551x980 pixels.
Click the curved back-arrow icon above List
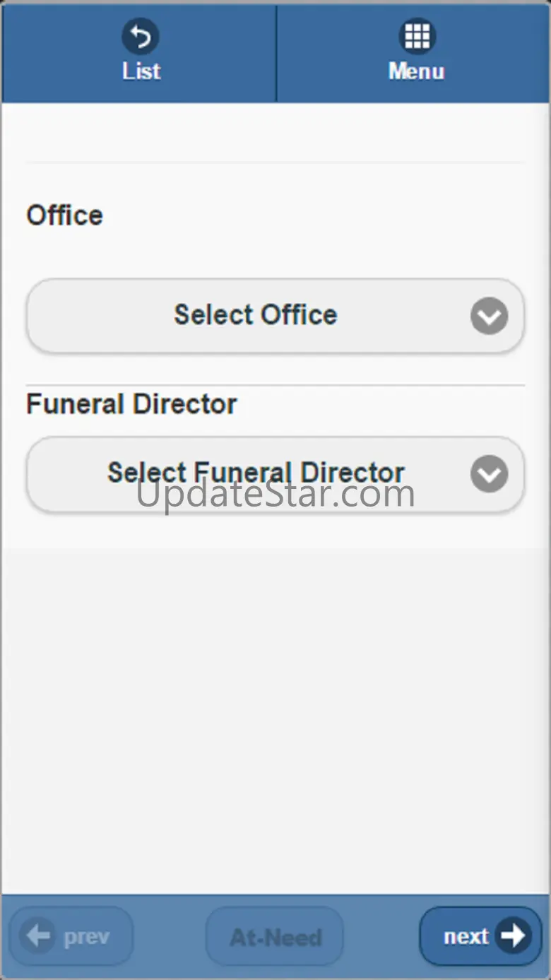(x=140, y=36)
